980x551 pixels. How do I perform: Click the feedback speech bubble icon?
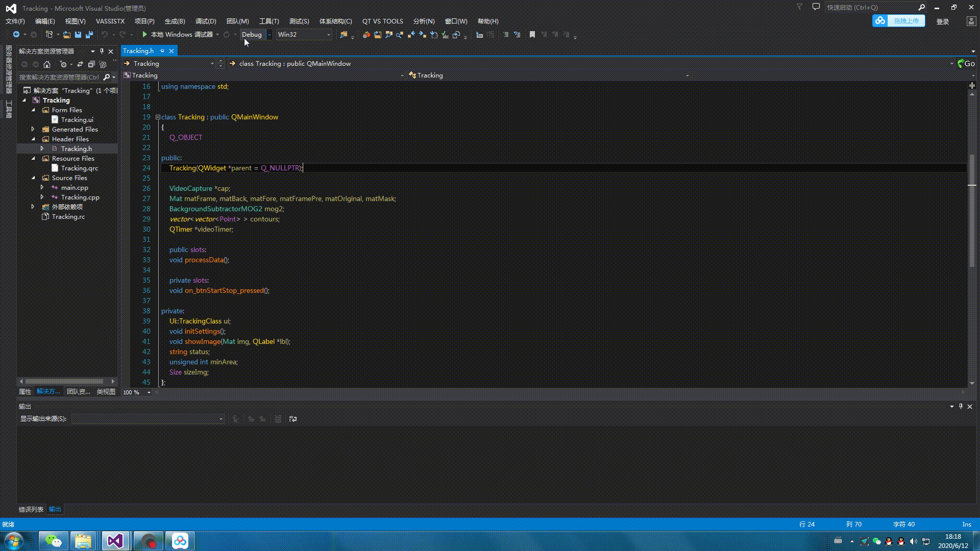point(816,7)
